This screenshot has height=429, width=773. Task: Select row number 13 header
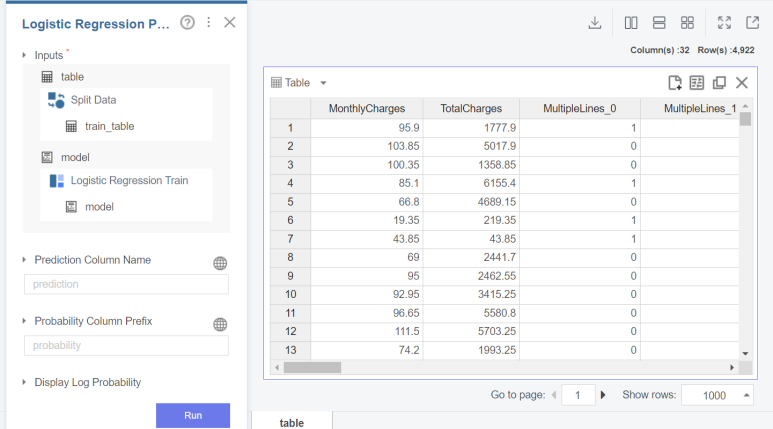[x=290, y=350]
